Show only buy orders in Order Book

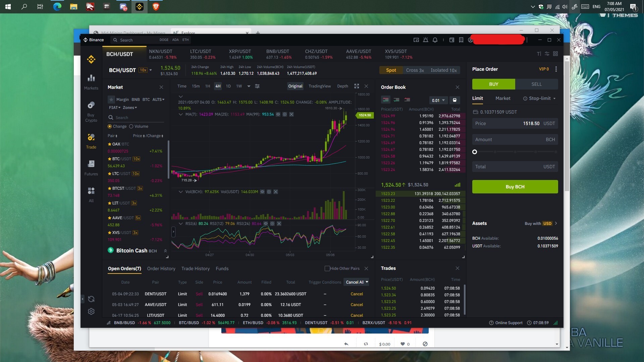point(396,100)
